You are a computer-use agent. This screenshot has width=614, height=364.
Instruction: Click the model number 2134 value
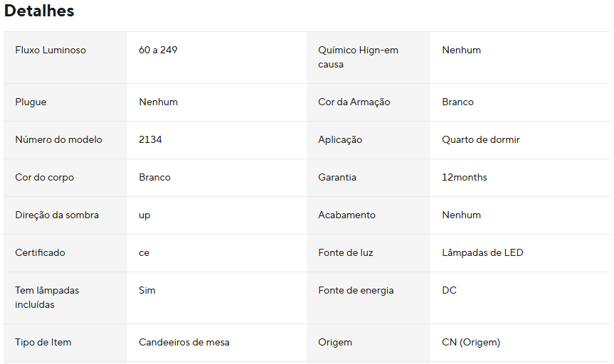coord(150,140)
